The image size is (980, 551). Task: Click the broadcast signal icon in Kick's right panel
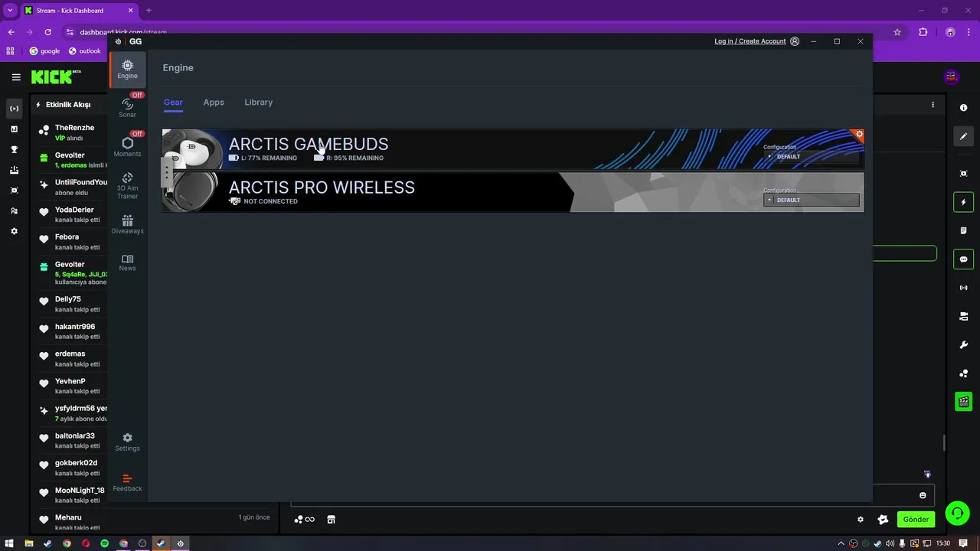(964, 288)
